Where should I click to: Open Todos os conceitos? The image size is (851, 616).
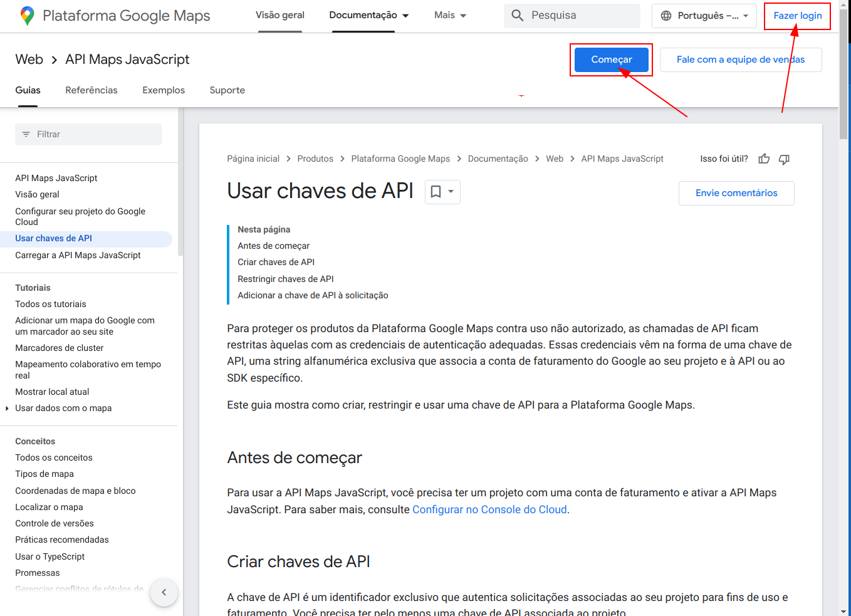coord(54,457)
